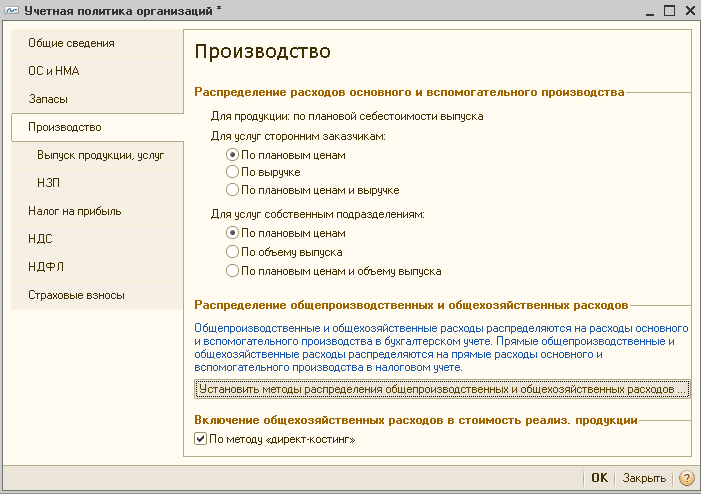701x494 pixels.
Task: Click Включение общехозяйственных расходов heading
Action: pyautogui.click(x=416, y=420)
